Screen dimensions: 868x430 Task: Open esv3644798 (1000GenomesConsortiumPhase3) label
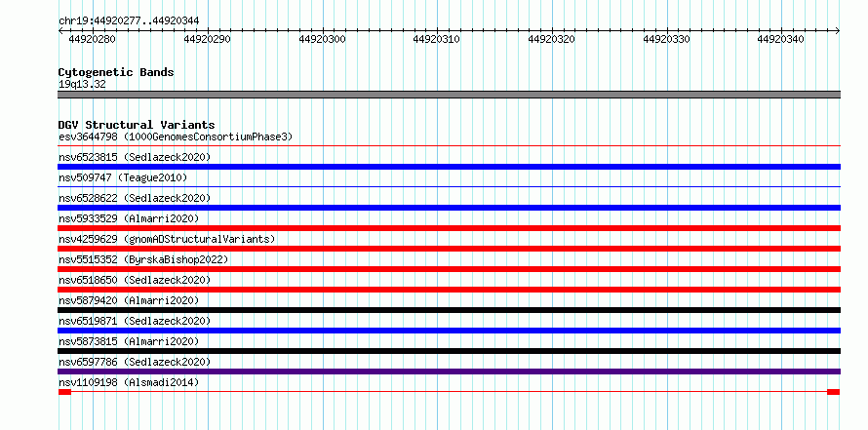point(176,137)
